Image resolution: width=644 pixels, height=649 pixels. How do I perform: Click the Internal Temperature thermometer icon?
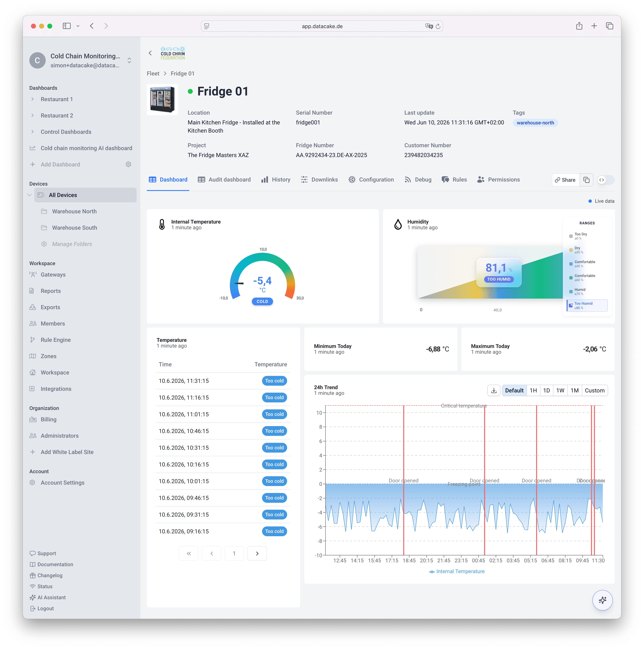click(x=162, y=224)
